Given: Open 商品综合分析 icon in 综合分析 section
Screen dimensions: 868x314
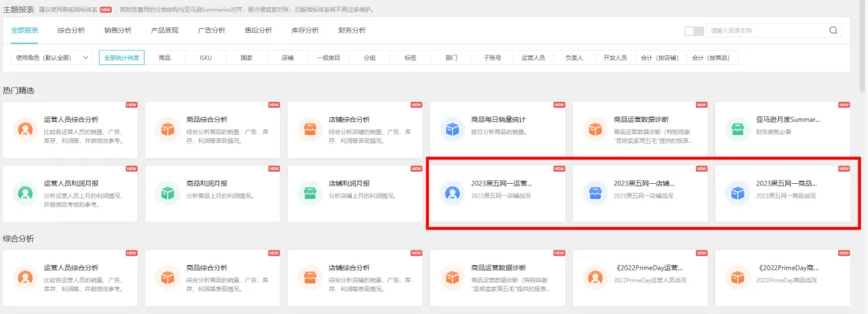Looking at the screenshot, I should point(167,278).
